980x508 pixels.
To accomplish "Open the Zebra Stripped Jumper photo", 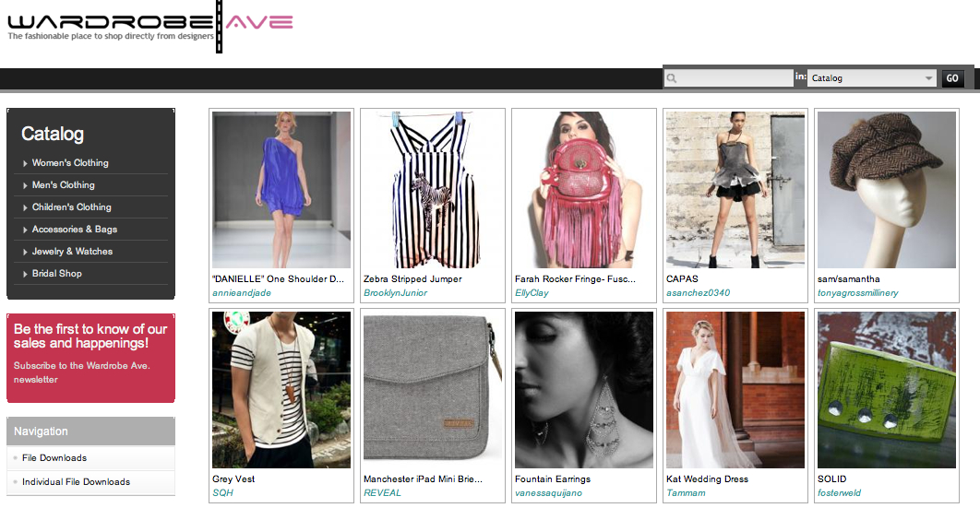I will click(x=433, y=190).
